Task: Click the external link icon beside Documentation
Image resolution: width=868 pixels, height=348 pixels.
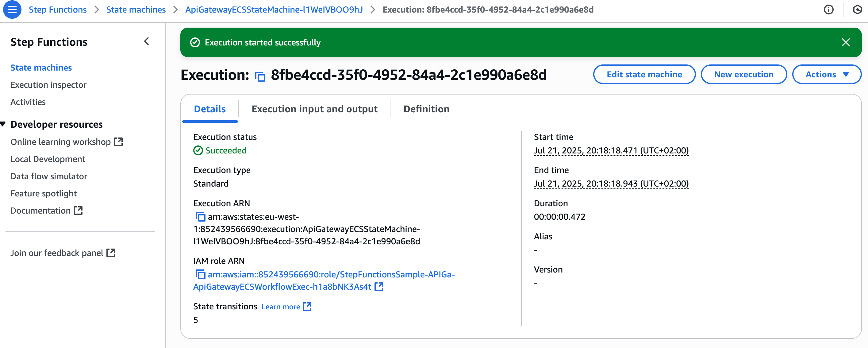Action: coord(79,211)
